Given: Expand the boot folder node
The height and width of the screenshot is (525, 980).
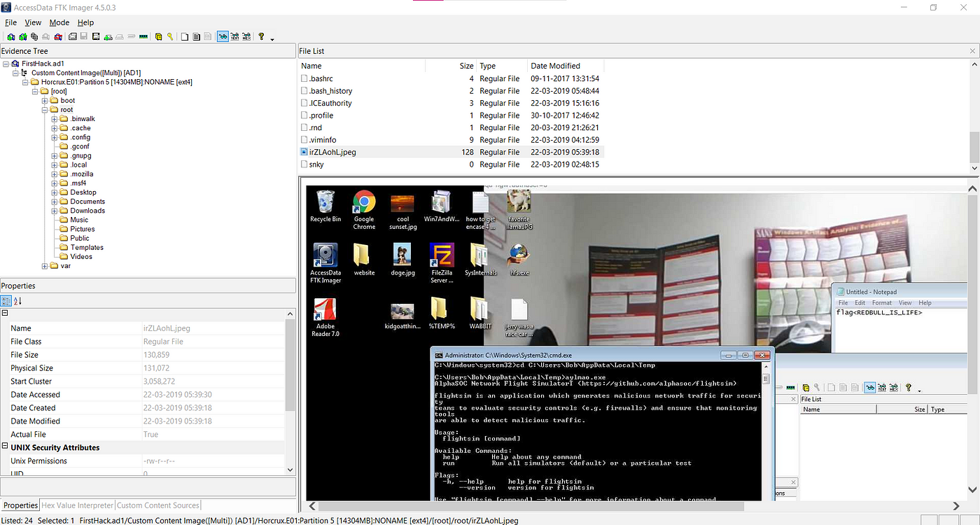Looking at the screenshot, I should click(45, 101).
